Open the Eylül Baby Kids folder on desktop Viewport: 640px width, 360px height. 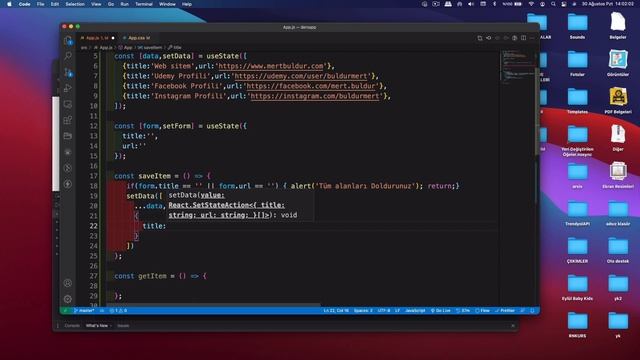click(x=577, y=287)
